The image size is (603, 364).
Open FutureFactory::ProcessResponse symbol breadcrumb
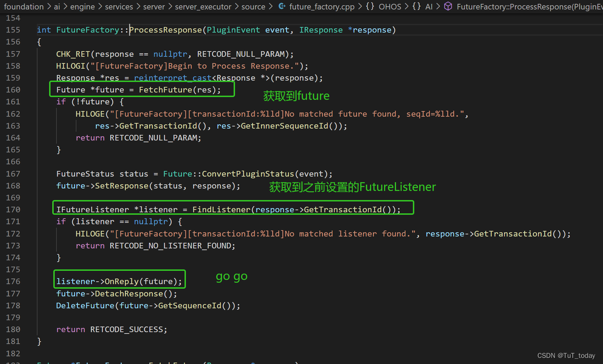(530, 7)
